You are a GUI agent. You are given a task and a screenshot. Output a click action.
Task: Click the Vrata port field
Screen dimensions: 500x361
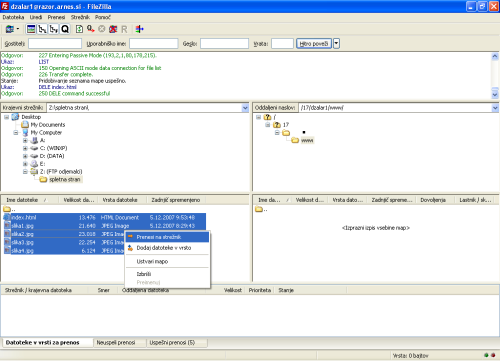point(282,44)
